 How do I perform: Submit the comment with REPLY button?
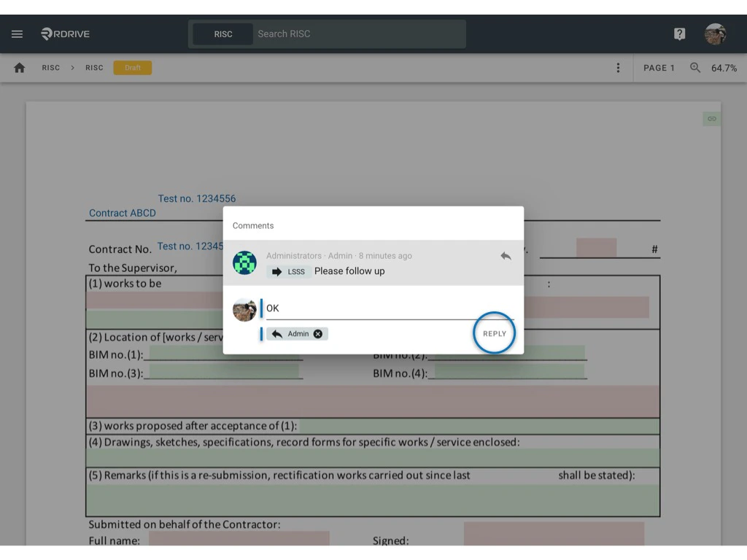click(495, 333)
